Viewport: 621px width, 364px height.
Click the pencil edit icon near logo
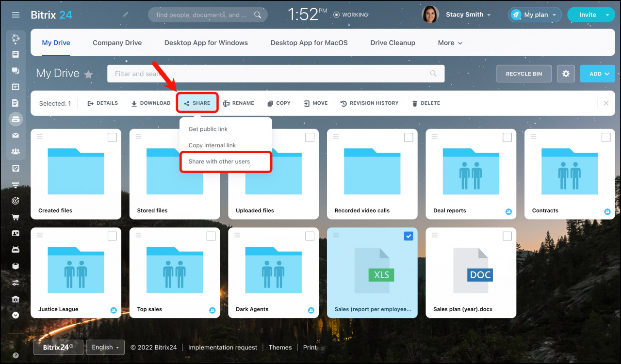125,15
